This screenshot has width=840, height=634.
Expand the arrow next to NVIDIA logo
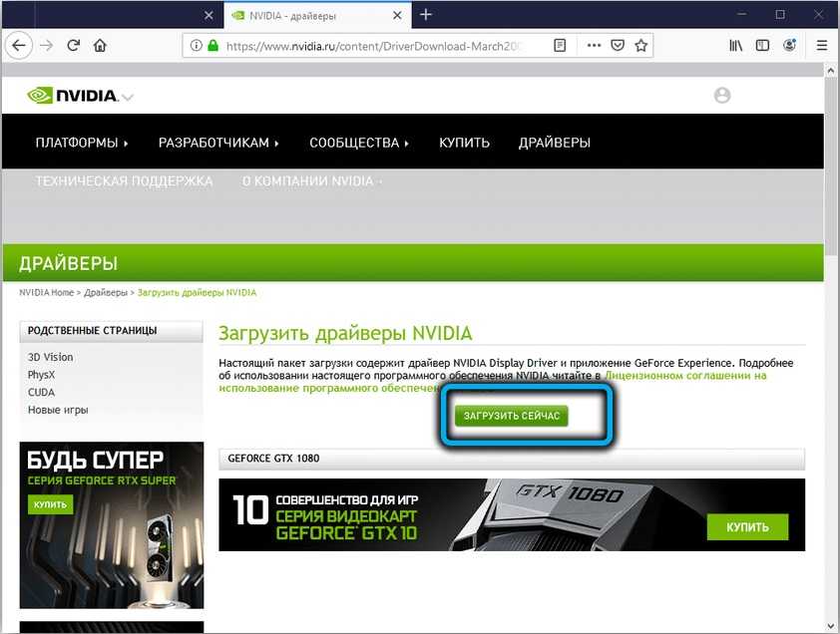coord(127,97)
